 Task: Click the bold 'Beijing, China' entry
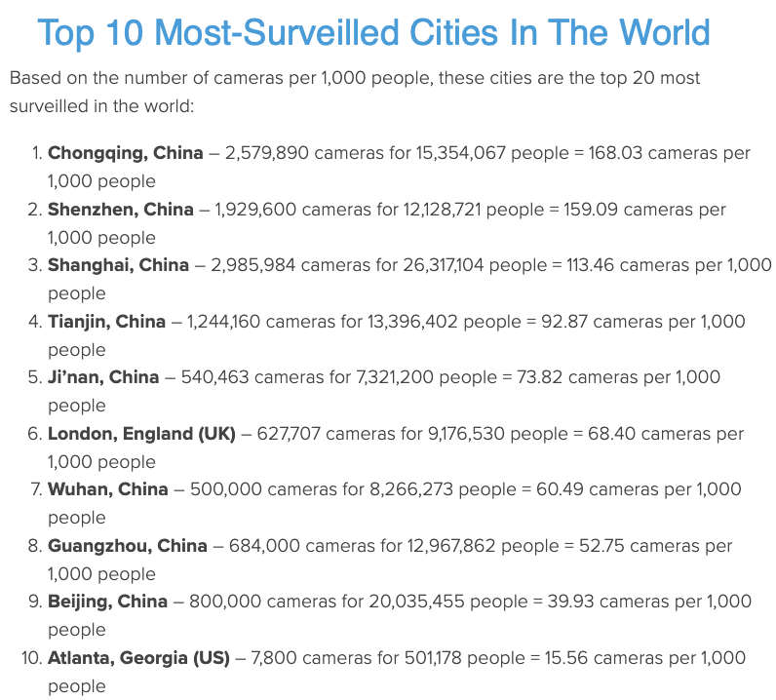click(x=107, y=602)
